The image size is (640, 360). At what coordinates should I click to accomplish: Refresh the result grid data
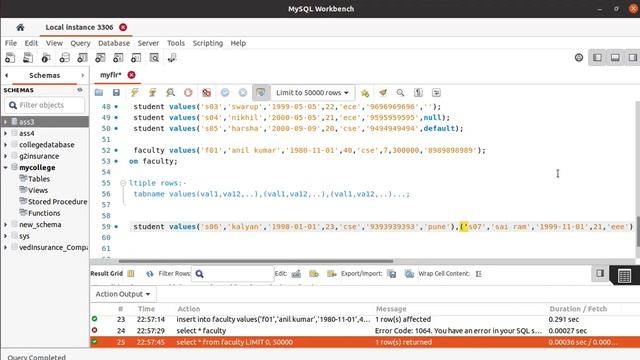tap(150, 274)
